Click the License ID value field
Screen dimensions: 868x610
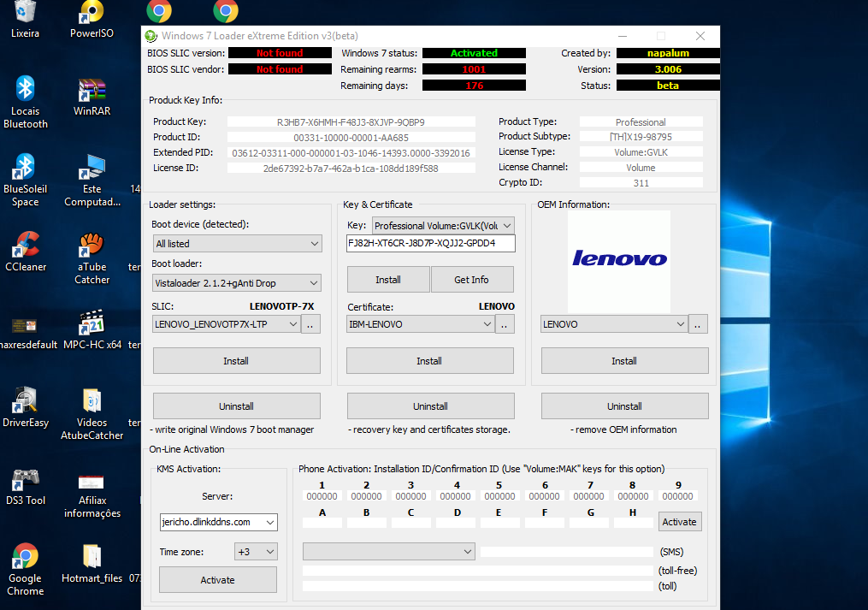pos(351,169)
